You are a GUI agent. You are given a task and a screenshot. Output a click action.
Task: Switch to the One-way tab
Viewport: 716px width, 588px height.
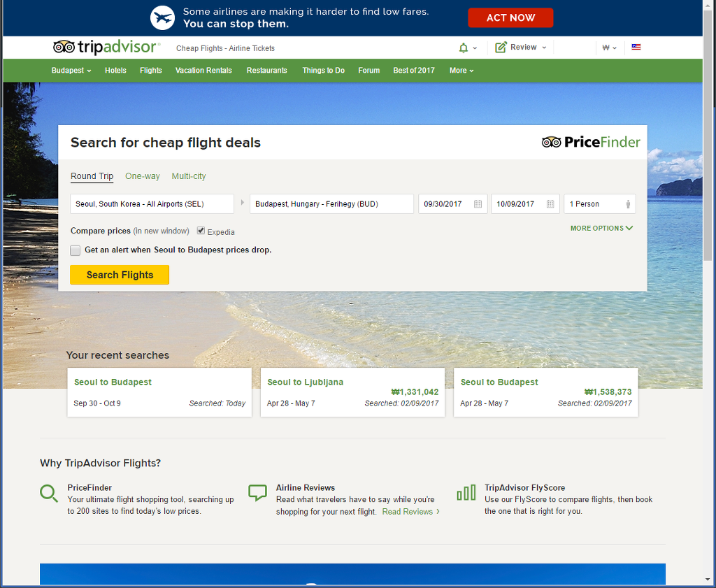[x=143, y=176]
